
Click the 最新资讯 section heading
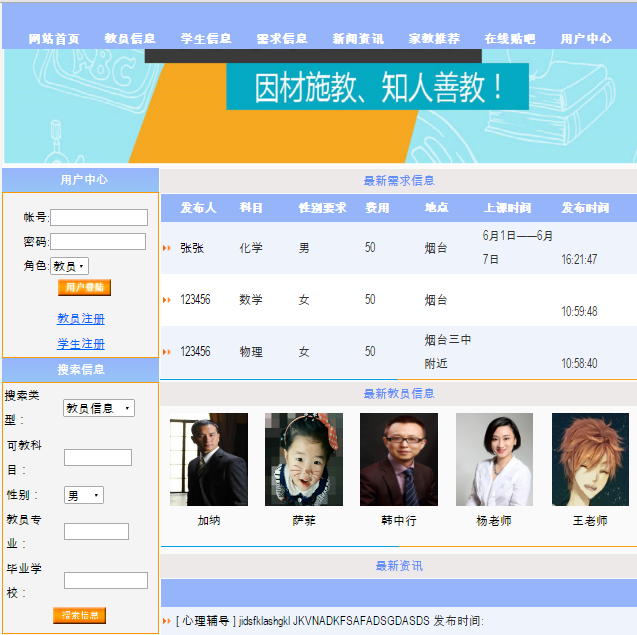click(x=399, y=566)
